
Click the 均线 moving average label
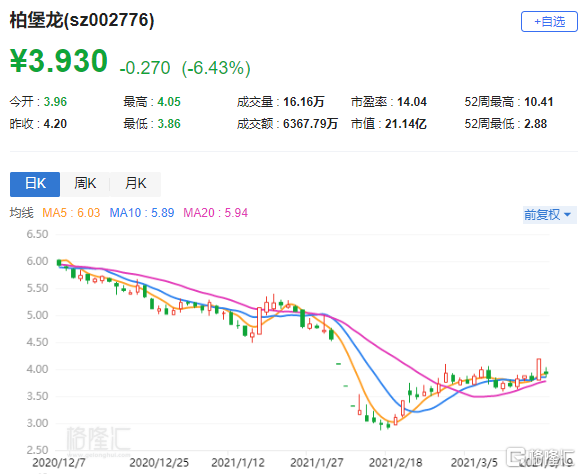[21, 213]
